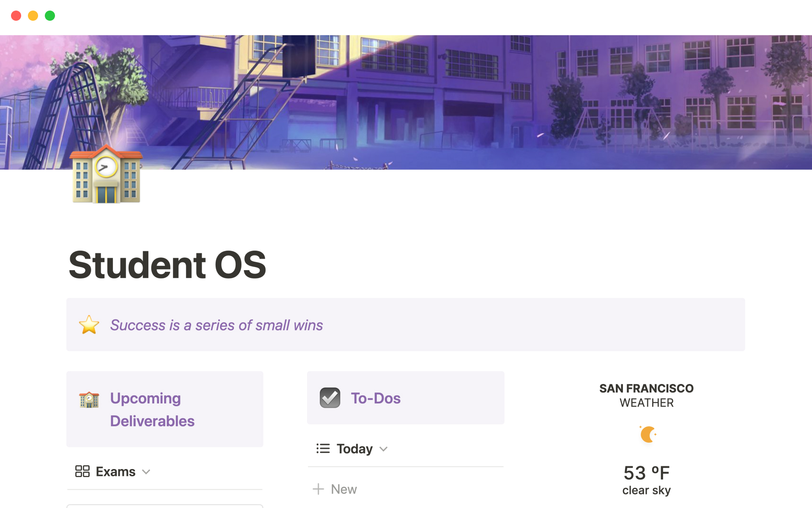
Task: Click the school building page icon
Action: pos(106,174)
